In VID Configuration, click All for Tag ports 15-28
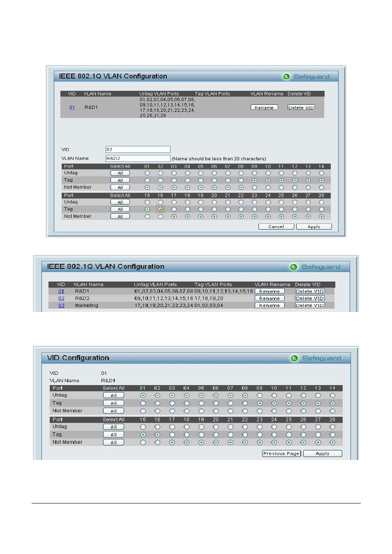The width and height of the screenshot is (392, 554). [113, 435]
